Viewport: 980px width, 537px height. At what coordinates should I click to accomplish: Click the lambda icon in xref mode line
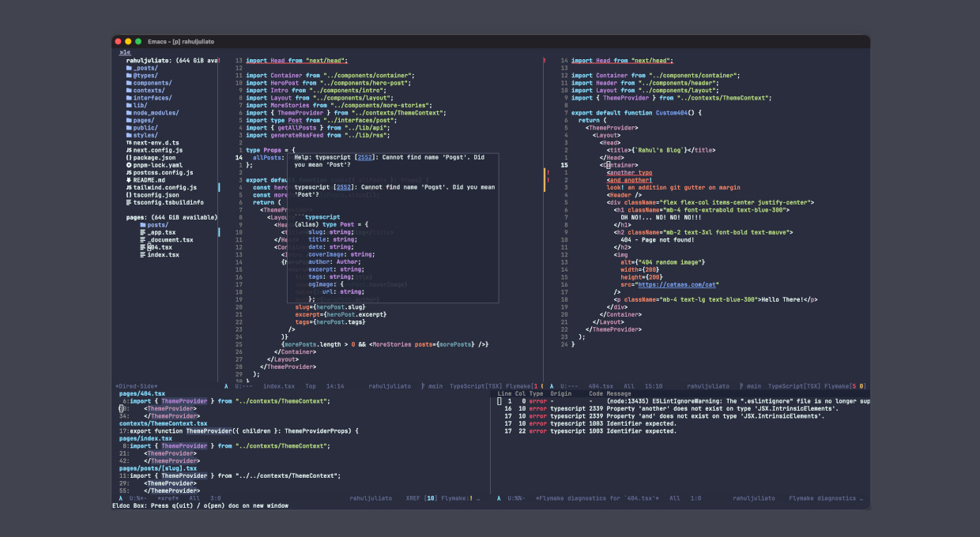tap(121, 498)
